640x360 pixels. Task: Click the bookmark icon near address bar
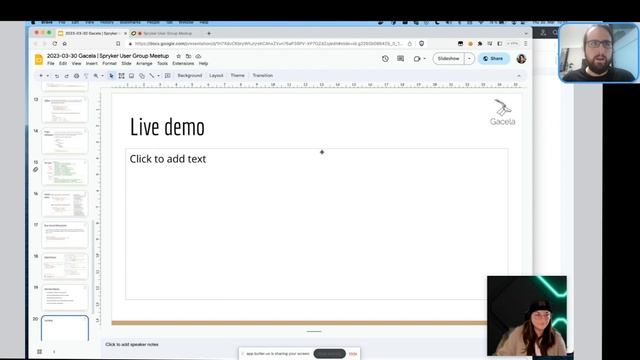coord(118,44)
